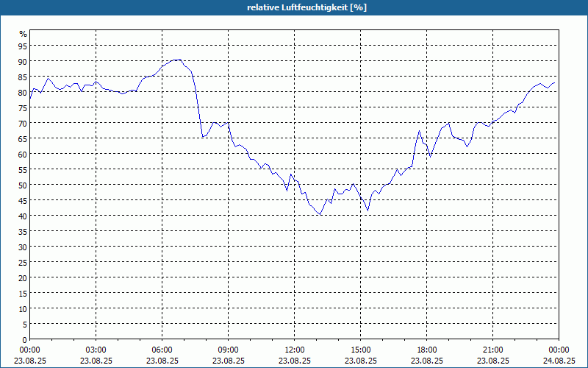Click the '00:00' label above 24.08.25
Image resolution: width=588 pixels, height=368 pixels.
point(559,350)
